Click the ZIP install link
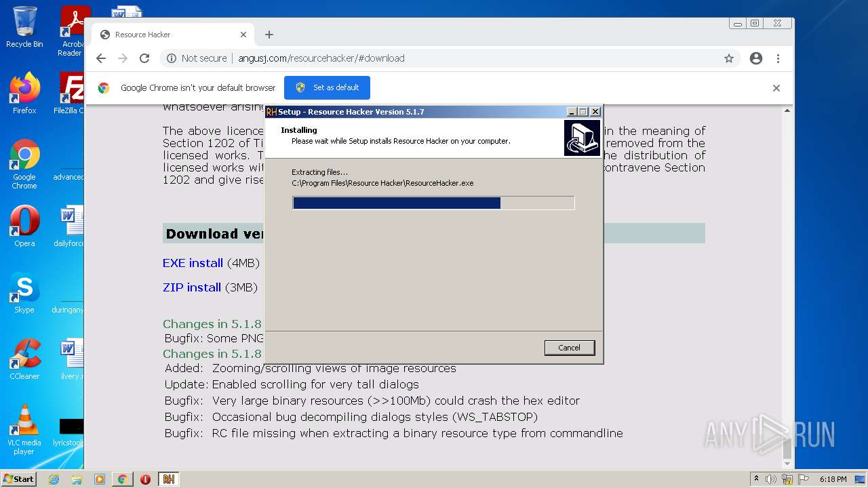The width and height of the screenshot is (868, 488). pos(192,287)
